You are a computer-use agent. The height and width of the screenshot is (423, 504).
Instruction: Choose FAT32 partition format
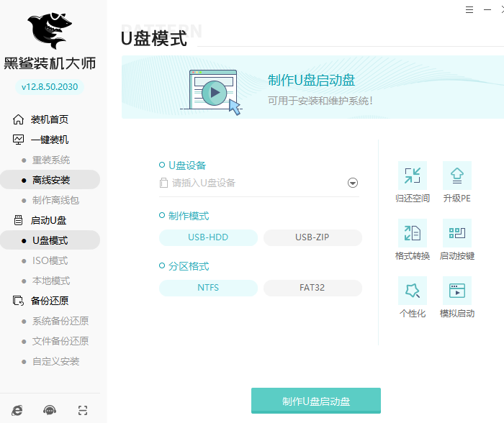point(312,288)
